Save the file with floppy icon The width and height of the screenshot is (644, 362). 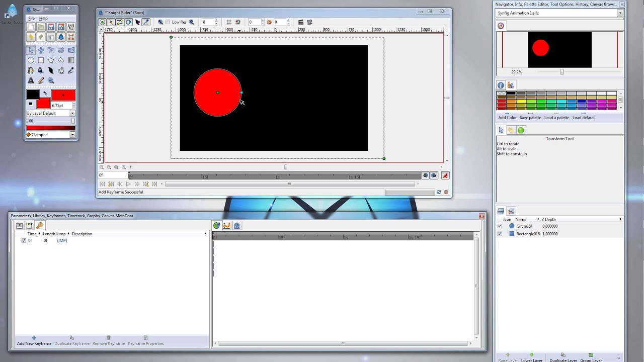51,27
